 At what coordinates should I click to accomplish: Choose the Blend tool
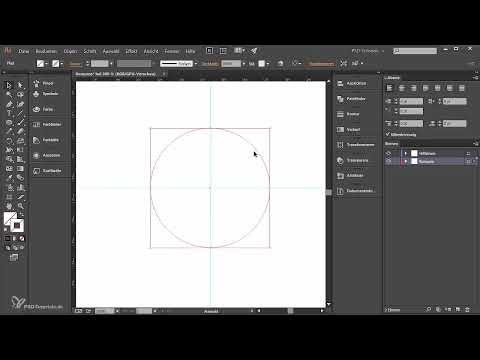tap(20, 178)
